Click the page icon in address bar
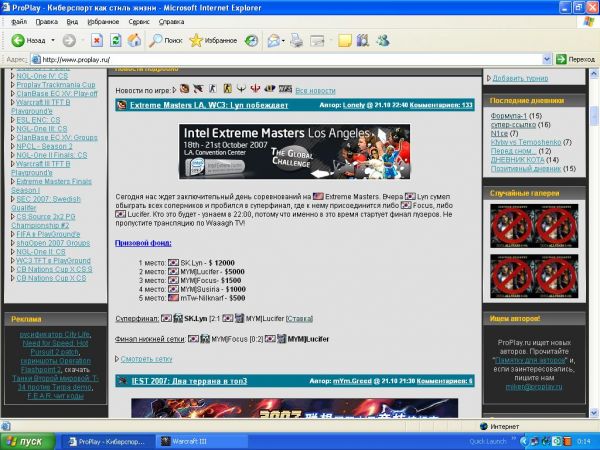The width and height of the screenshot is (600, 450). coord(36,59)
